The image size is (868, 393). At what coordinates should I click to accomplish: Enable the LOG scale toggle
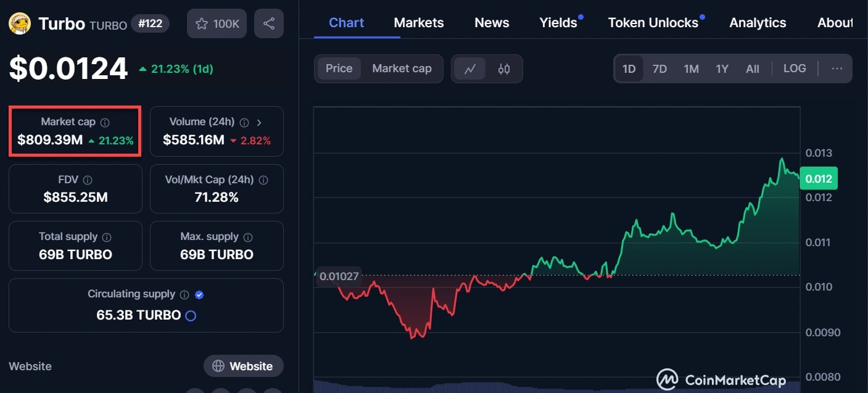795,68
